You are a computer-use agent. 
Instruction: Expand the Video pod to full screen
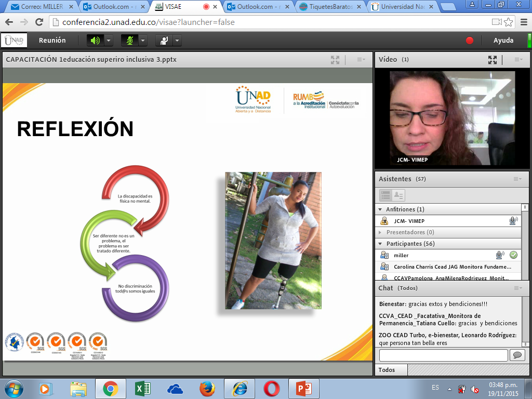point(492,60)
